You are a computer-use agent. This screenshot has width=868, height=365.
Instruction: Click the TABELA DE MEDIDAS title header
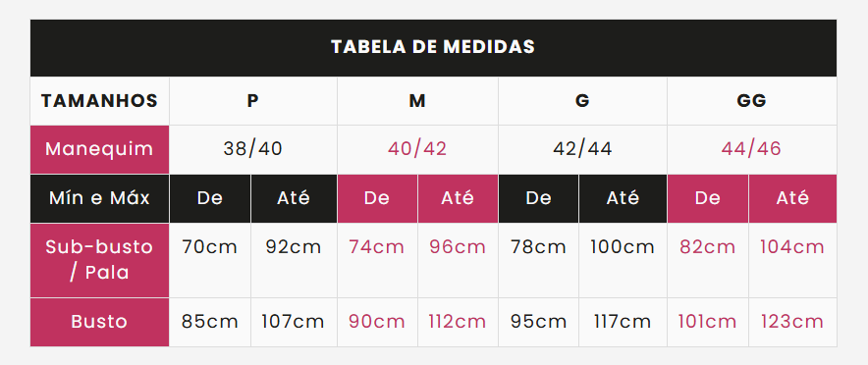[433, 47]
